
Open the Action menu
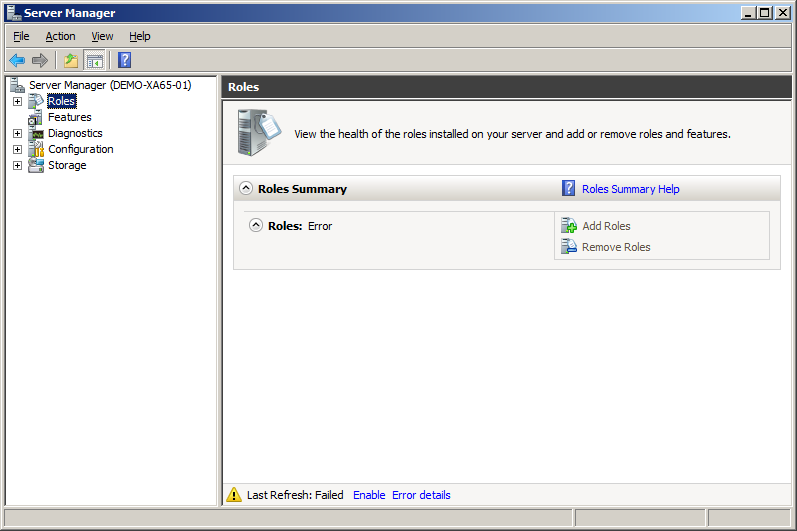point(60,36)
